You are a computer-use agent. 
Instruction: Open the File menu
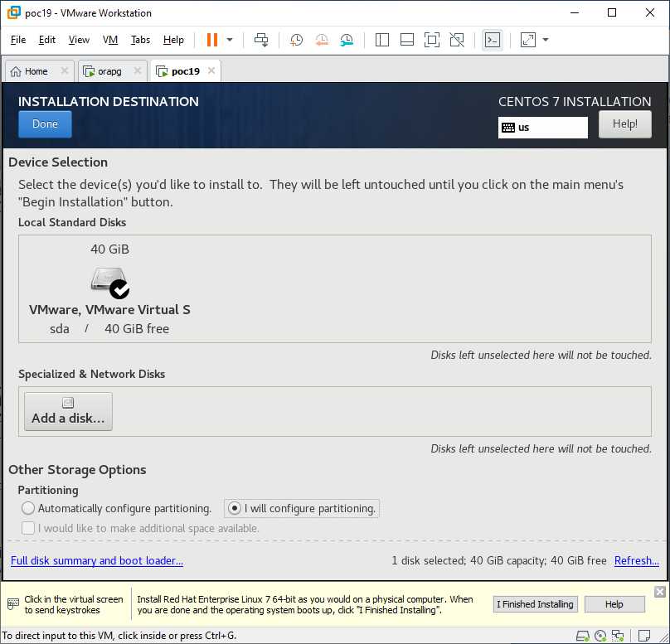18,40
